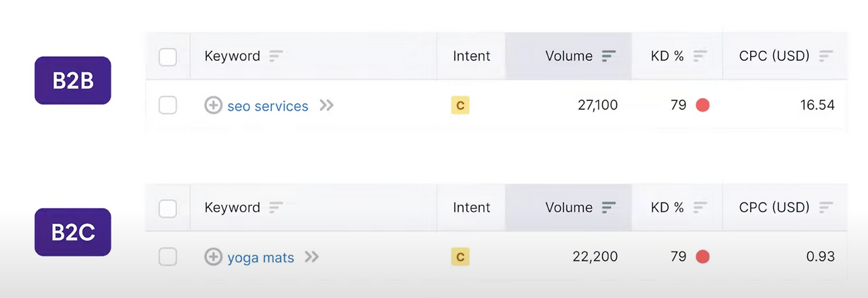
Task: Click the red KD difficulty dot for yoga mats
Action: (703, 257)
